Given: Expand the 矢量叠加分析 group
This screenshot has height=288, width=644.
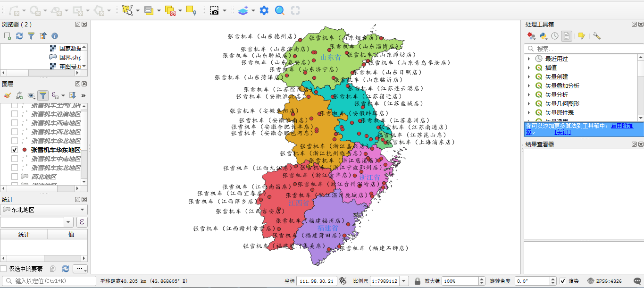Looking at the screenshot, I should [x=529, y=85].
